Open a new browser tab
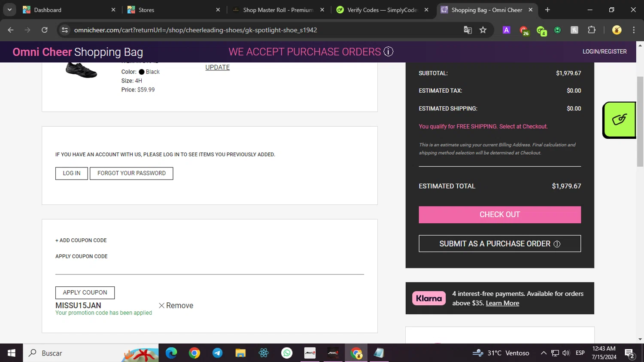The height and width of the screenshot is (362, 644). click(547, 9)
